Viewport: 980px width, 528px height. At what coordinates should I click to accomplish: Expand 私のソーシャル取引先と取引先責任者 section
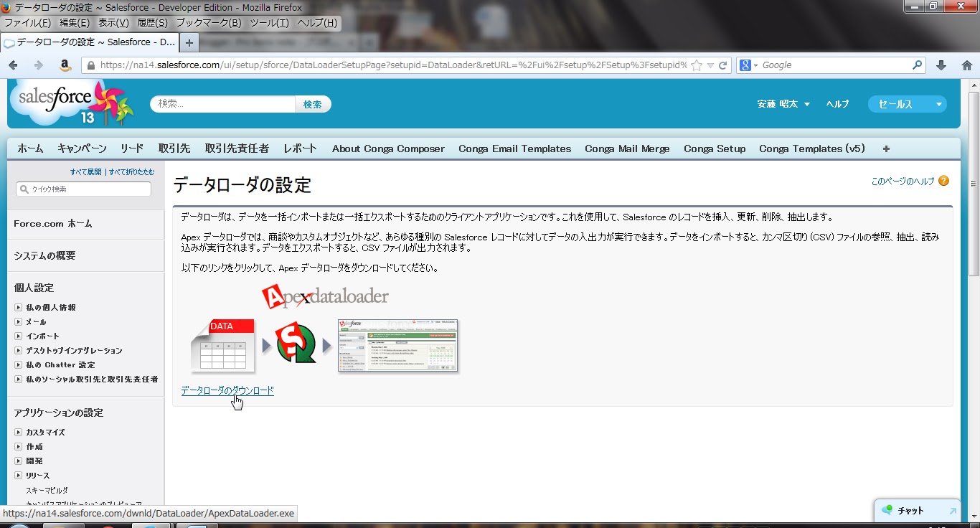pyautogui.click(x=19, y=379)
